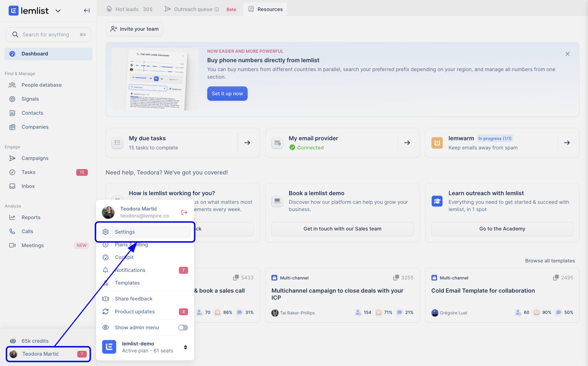The image size is (588, 366).
Task: Click the Share feedback icon
Action: [106, 299]
